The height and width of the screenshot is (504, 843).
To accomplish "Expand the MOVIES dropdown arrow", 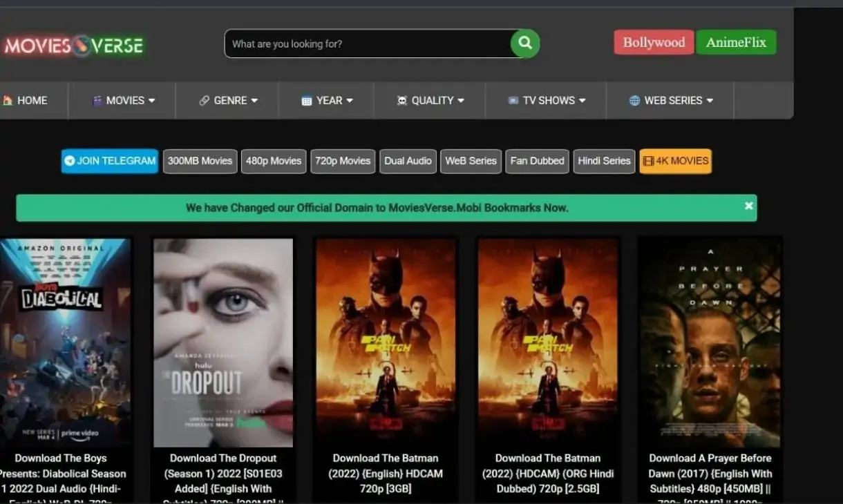I will 151,100.
